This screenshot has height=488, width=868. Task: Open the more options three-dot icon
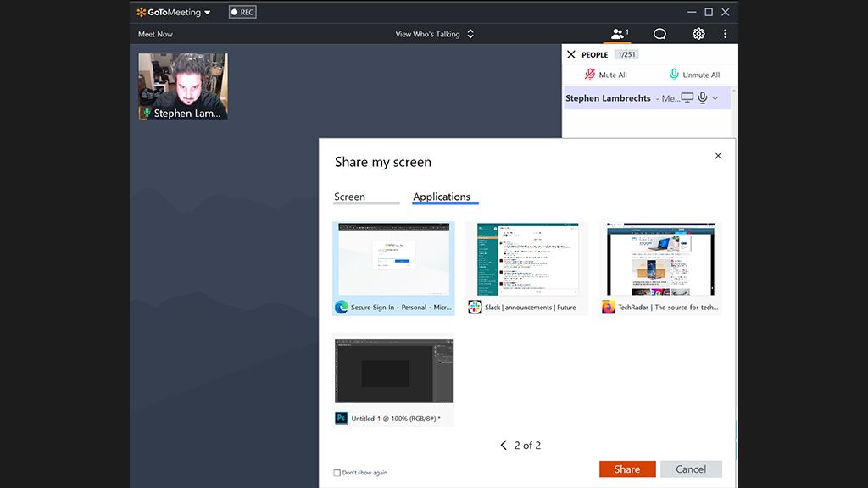pos(725,33)
